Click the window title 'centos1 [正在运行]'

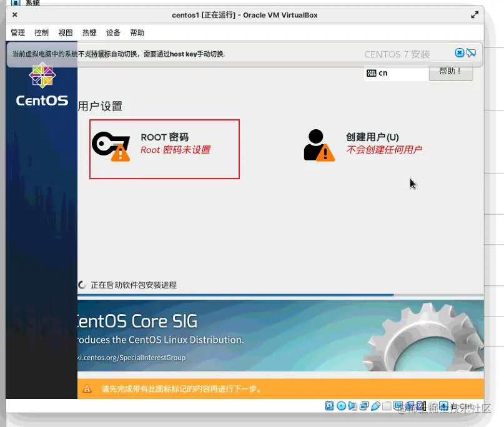pyautogui.click(x=204, y=15)
